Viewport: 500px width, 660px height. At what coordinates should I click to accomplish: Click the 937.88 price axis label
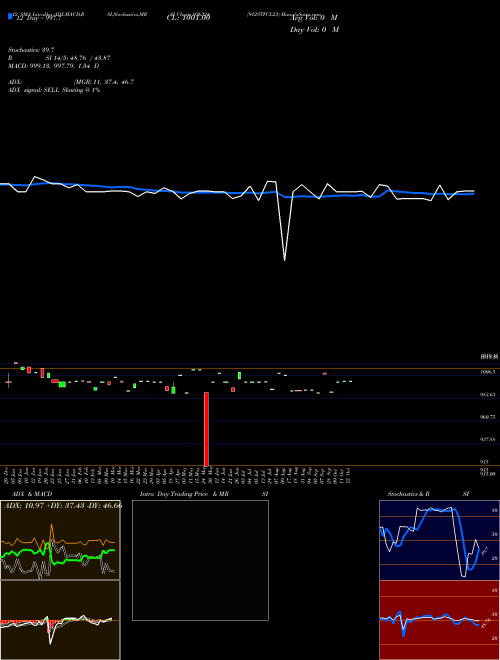pyautogui.click(x=488, y=439)
